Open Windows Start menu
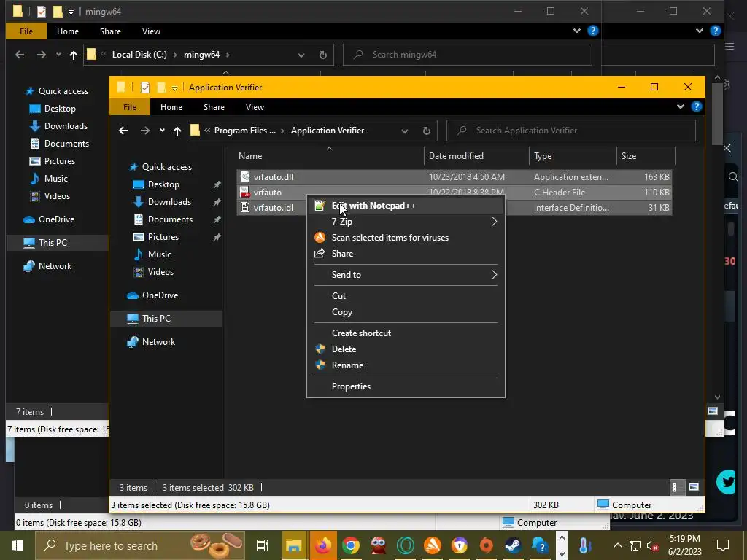 click(x=18, y=545)
